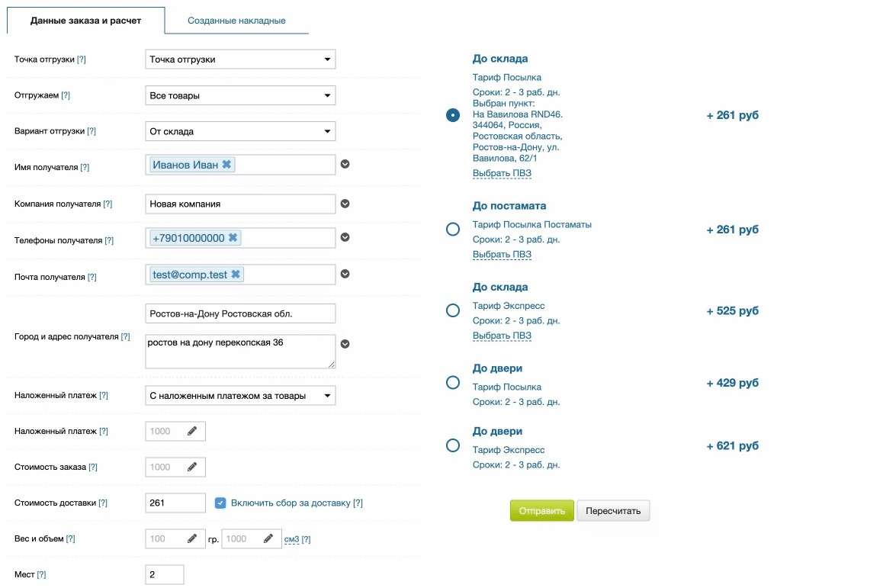Screen dimensions: 883x588
Task: Open Данные заказа и расчет tab
Action: pyautogui.click(x=85, y=21)
